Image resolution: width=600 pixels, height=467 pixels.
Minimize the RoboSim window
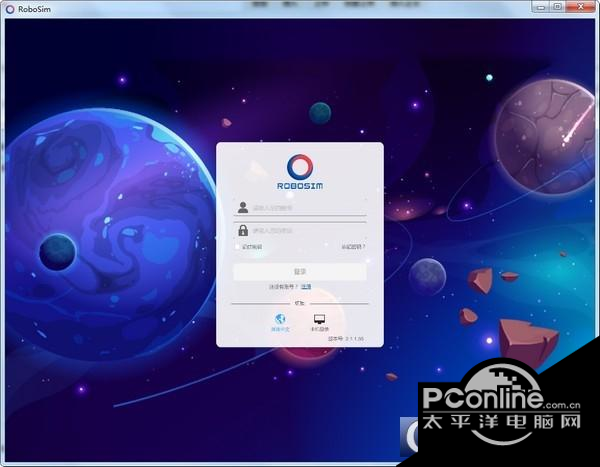541,7
